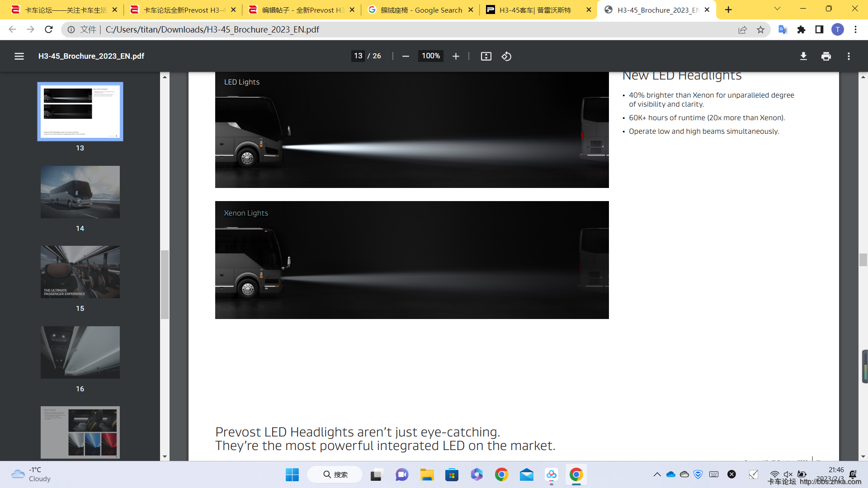
Task: Click the address bar URL
Action: 212,29
